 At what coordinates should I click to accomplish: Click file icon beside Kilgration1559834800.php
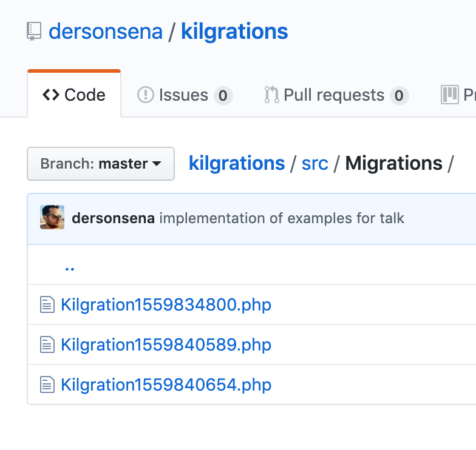click(47, 304)
